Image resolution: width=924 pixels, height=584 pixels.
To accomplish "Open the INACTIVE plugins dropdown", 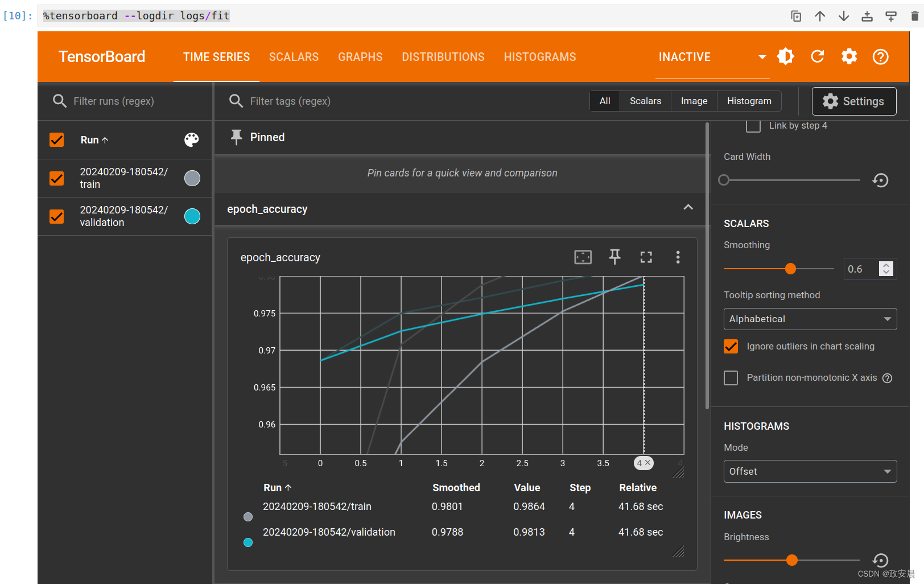I will 712,57.
